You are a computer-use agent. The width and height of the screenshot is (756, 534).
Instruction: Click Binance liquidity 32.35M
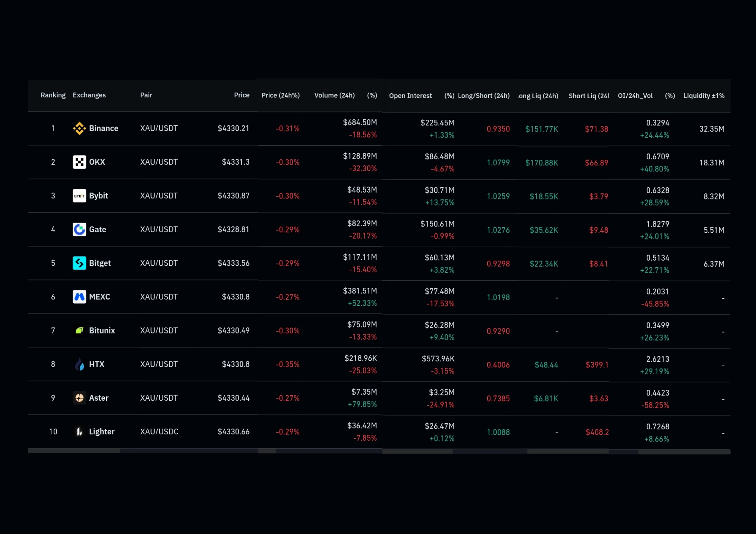(712, 129)
